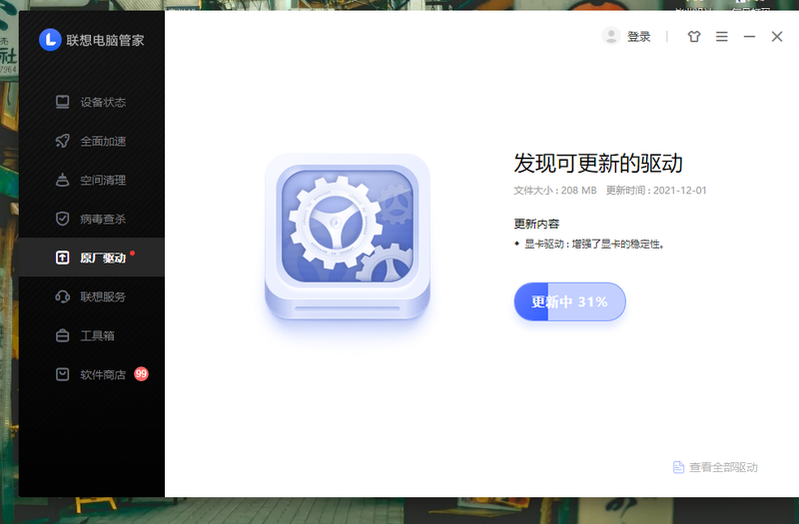Click the 工具箱 toolbox icon

click(62, 336)
